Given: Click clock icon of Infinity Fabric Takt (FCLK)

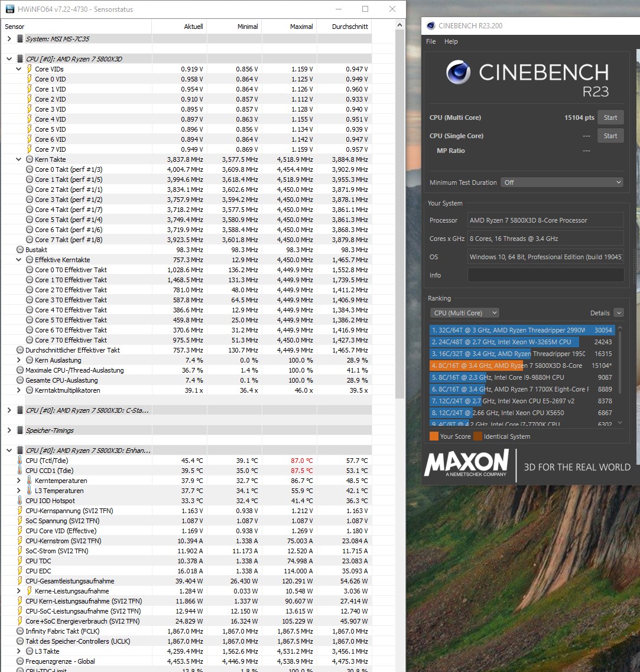Looking at the screenshot, I should point(20,631).
